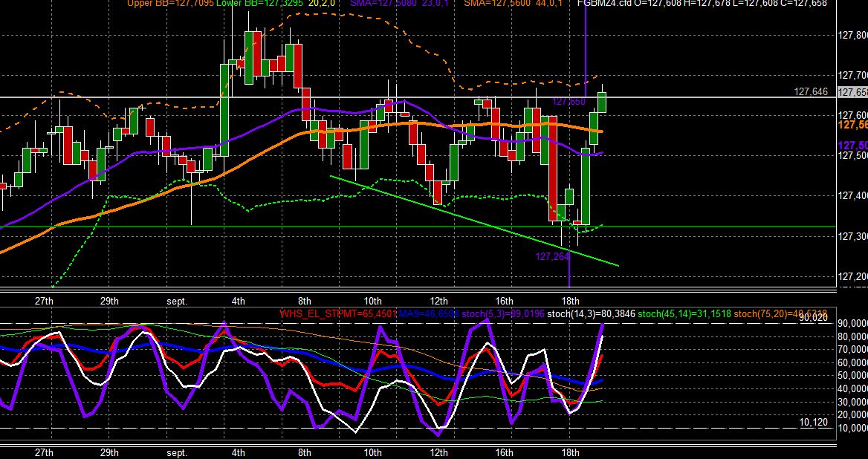This screenshot has height=459, width=868.
Task: Click '12th' on the oscillator pane date axis
Action: tap(439, 452)
